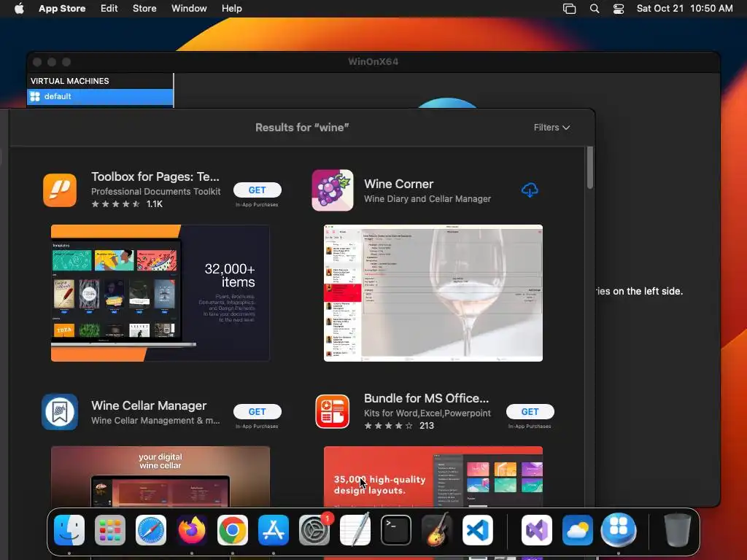Image resolution: width=747 pixels, height=560 pixels.
Task: Open the App Store menu
Action: [x=62, y=8]
